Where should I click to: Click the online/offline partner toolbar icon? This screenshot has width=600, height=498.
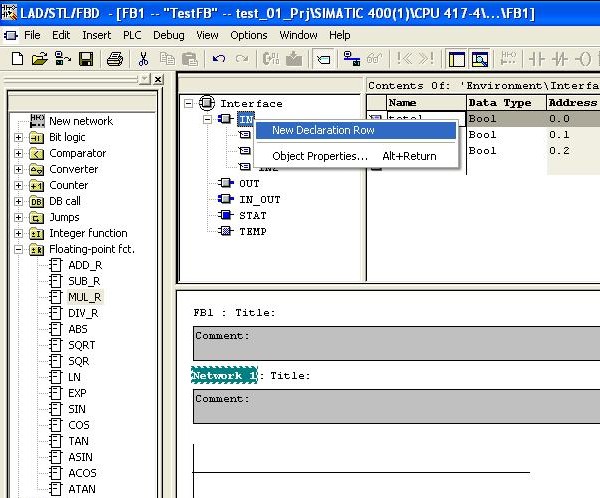[271, 59]
